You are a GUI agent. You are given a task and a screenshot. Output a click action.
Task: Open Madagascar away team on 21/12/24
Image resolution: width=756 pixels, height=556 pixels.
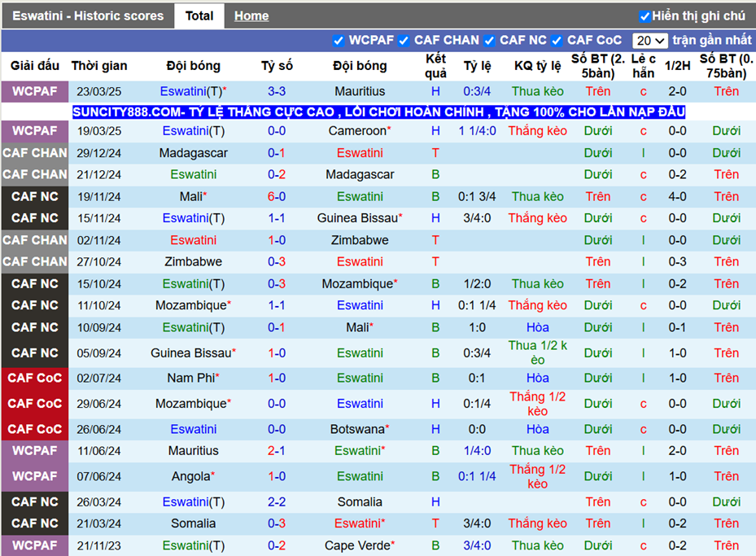click(360, 174)
